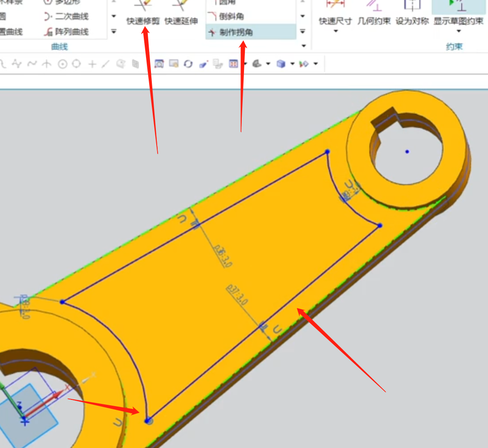Select the 阵列曲线 pattern curve tool
This screenshot has height=448, width=488.
tap(66, 32)
